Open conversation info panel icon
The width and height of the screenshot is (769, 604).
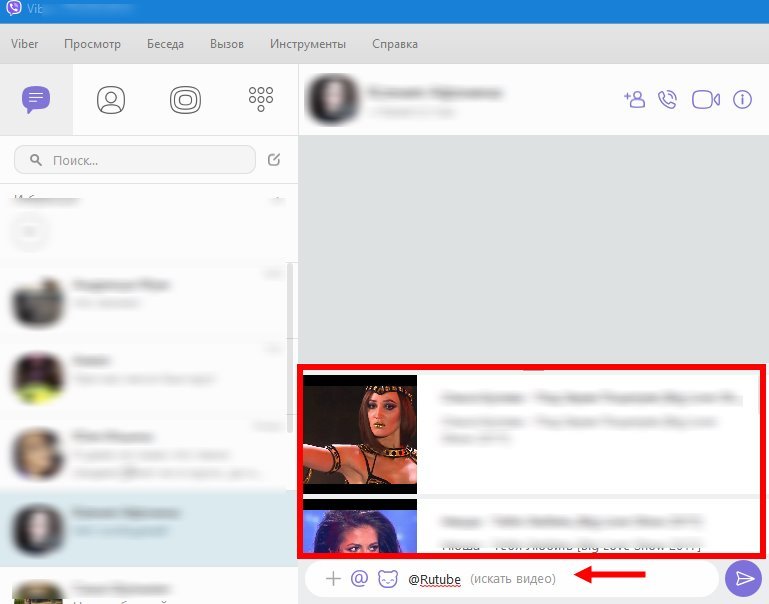[x=742, y=99]
